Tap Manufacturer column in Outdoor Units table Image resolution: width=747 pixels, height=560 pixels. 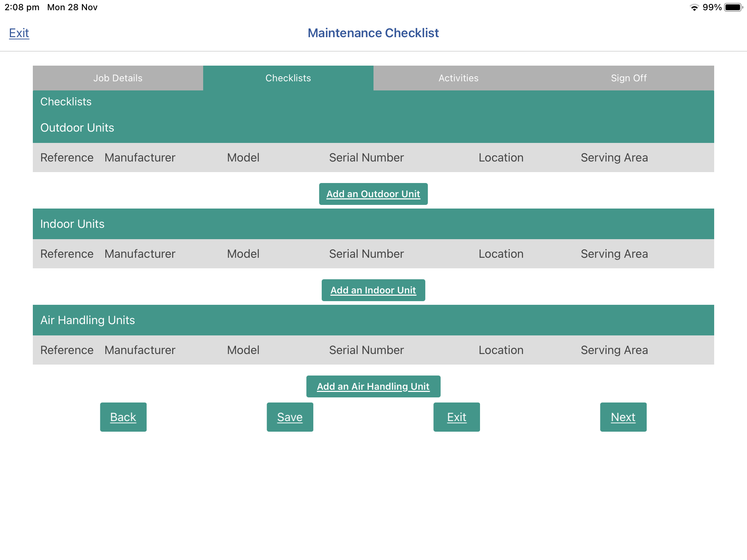point(140,157)
